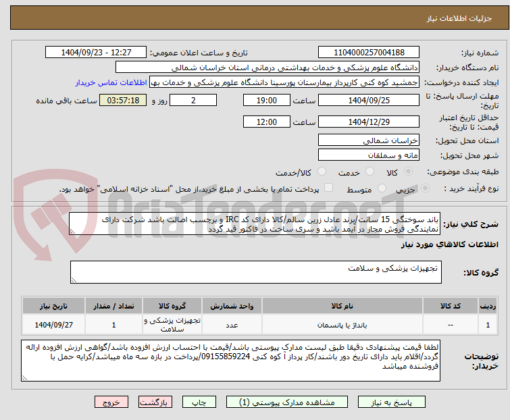Click the شرح کلی نیاز description textarea

tap(255, 224)
